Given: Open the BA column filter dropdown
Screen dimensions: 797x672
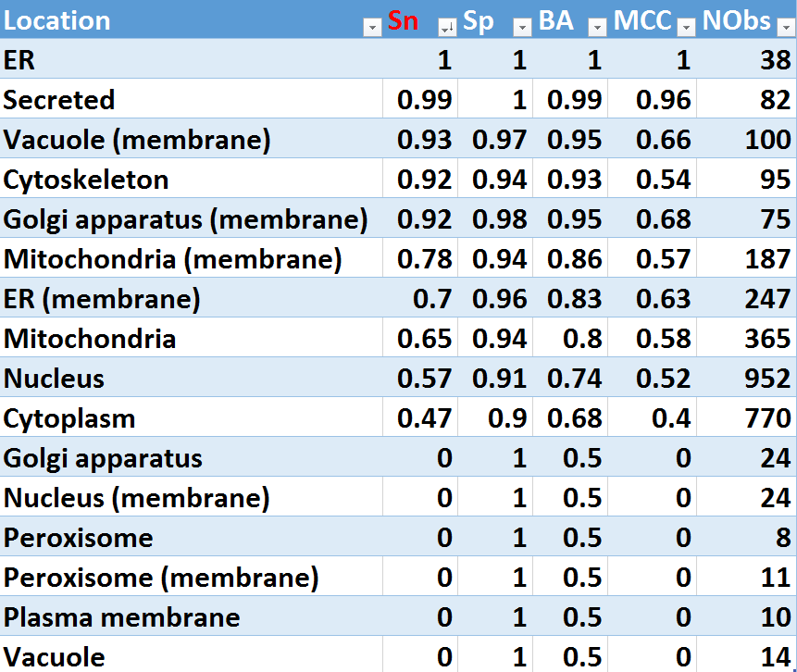Looking at the screenshot, I should click(597, 28).
